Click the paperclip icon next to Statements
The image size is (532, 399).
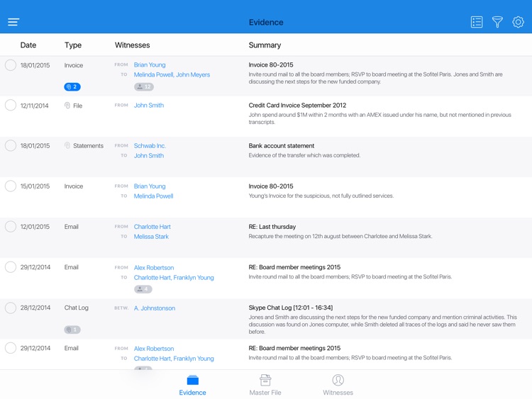pos(68,146)
